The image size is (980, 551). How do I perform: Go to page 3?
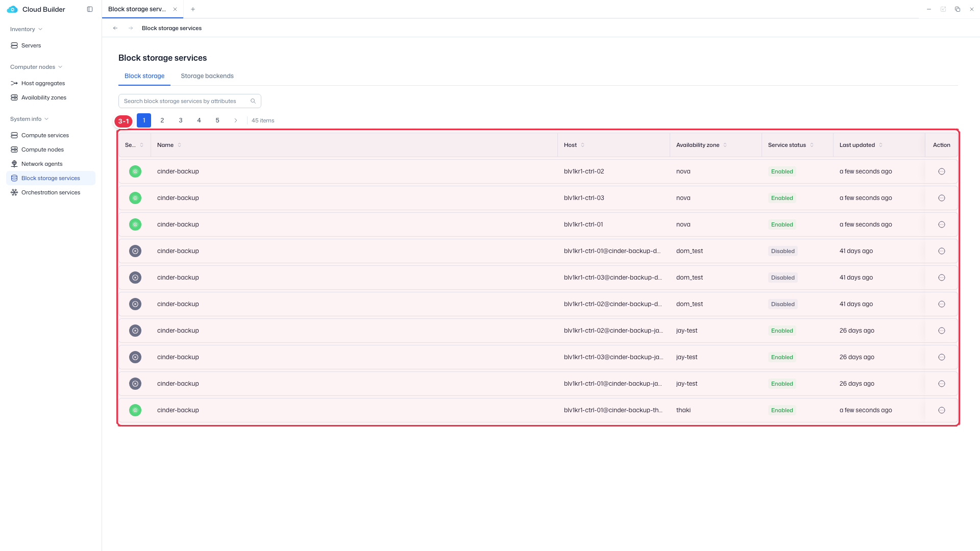point(181,120)
